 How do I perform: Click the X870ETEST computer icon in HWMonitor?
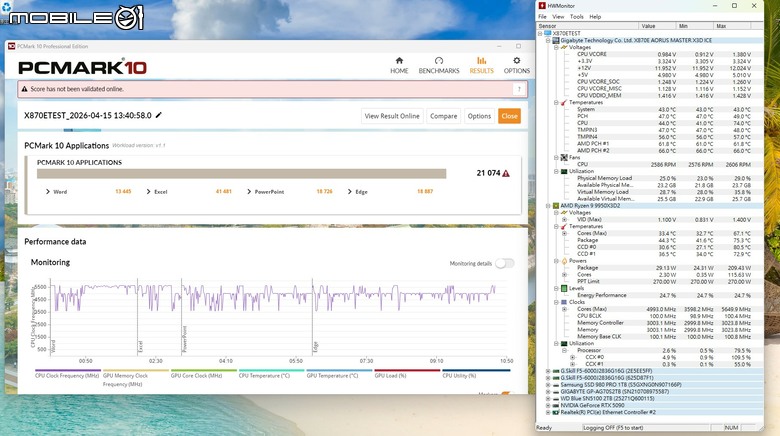coord(548,33)
